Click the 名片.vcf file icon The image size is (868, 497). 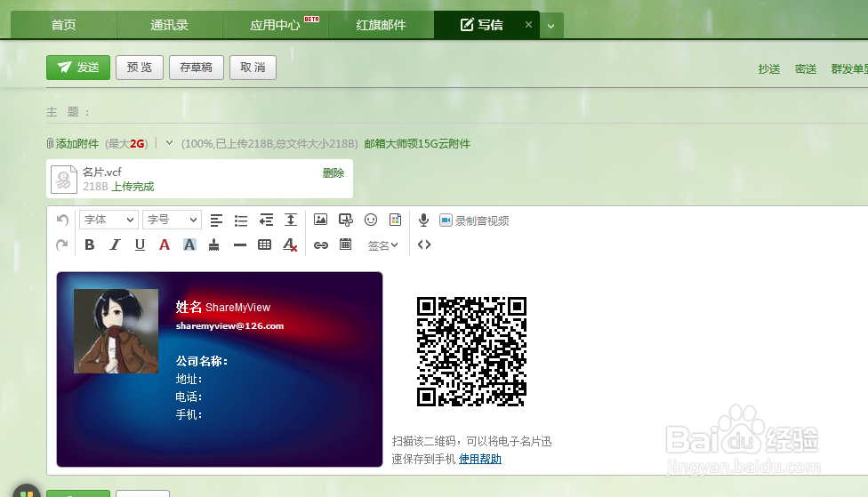pyautogui.click(x=64, y=180)
